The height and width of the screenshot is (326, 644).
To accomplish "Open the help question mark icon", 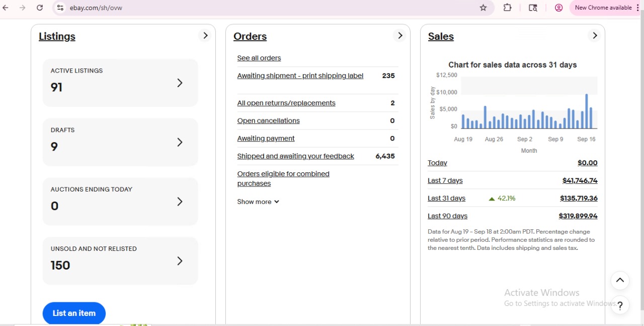I will (620, 305).
